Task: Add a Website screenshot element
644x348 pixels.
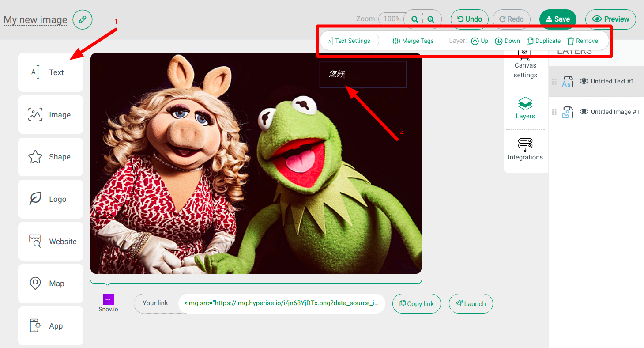Action: 51,242
